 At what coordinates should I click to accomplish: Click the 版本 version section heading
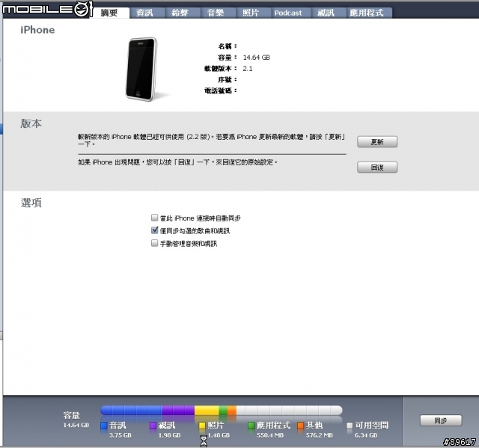coord(31,123)
